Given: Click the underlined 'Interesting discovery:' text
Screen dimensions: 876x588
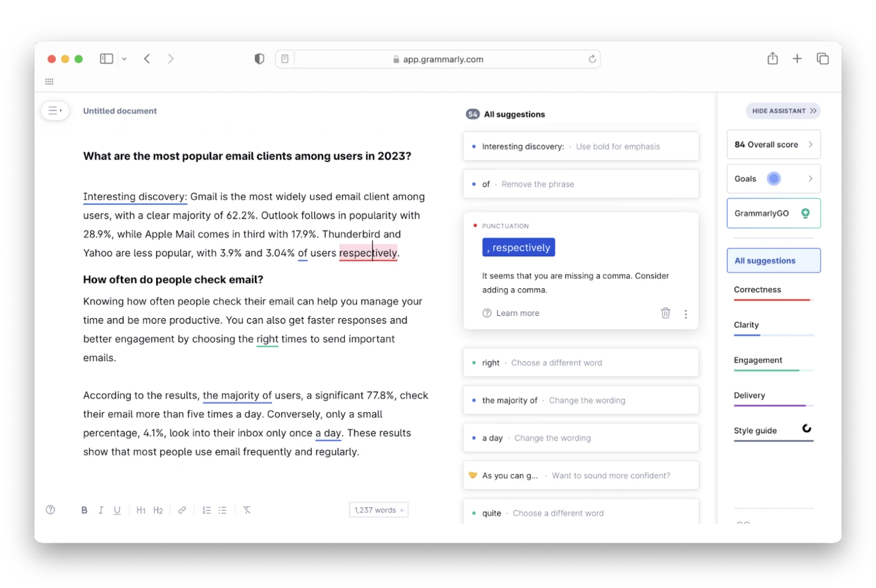Looking at the screenshot, I should point(135,197).
